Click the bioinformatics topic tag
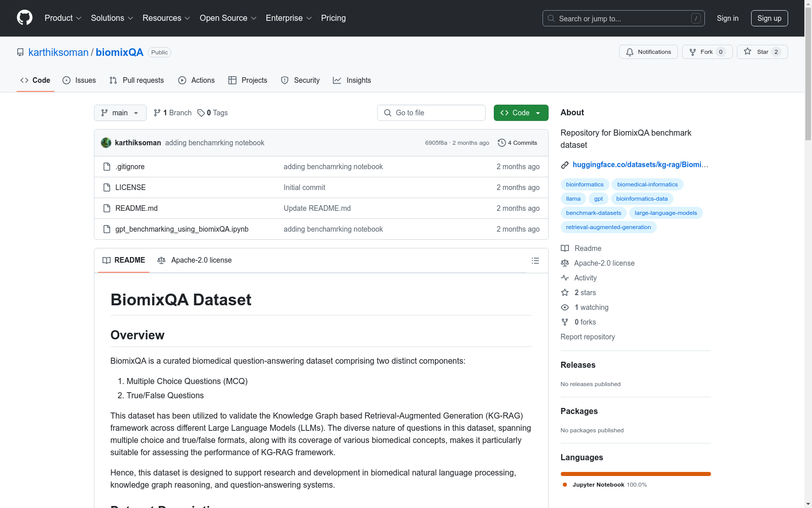The image size is (812, 508). (x=585, y=184)
